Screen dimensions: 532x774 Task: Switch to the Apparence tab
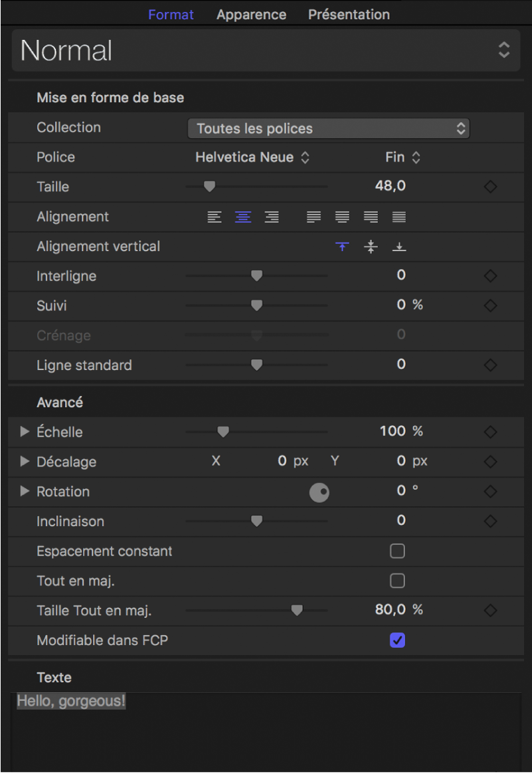[251, 14]
